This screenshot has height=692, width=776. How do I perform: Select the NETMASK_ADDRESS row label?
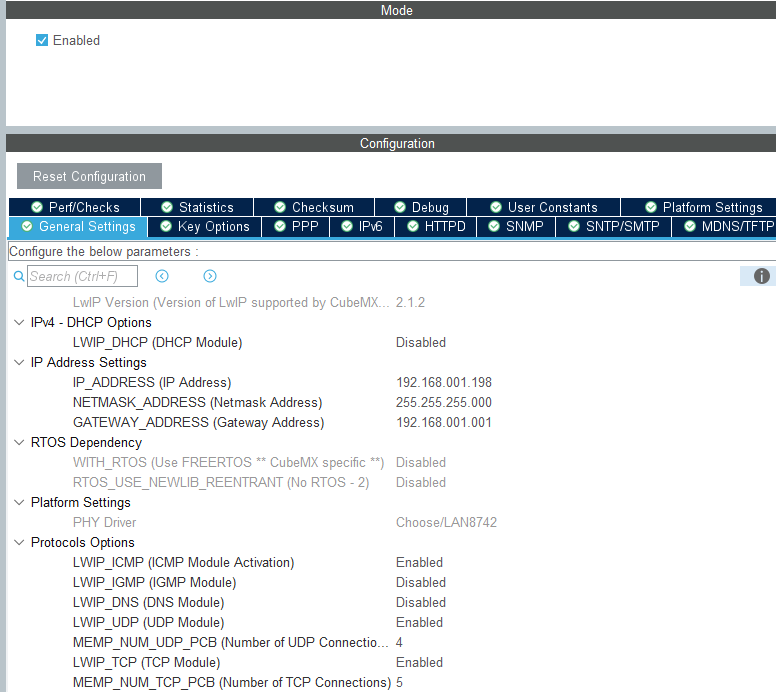pyautogui.click(x=197, y=402)
